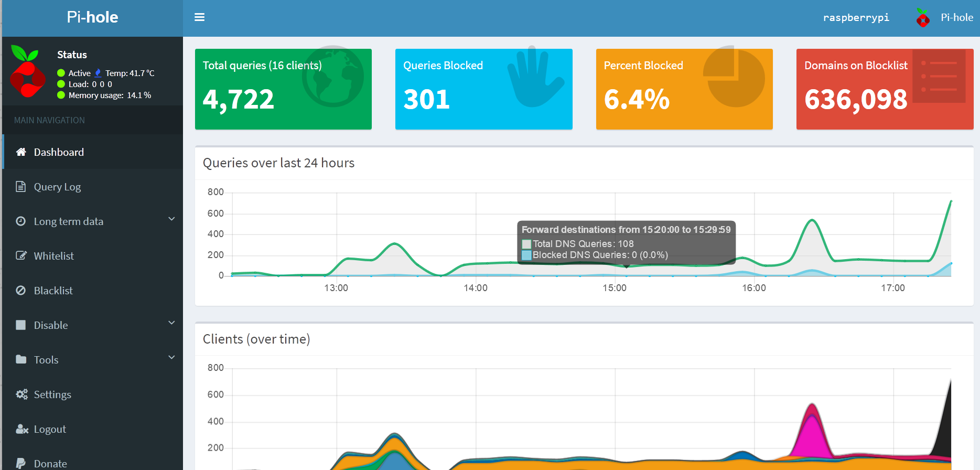This screenshot has height=470, width=980.
Task: Select Logout in sidebar
Action: (x=93, y=429)
